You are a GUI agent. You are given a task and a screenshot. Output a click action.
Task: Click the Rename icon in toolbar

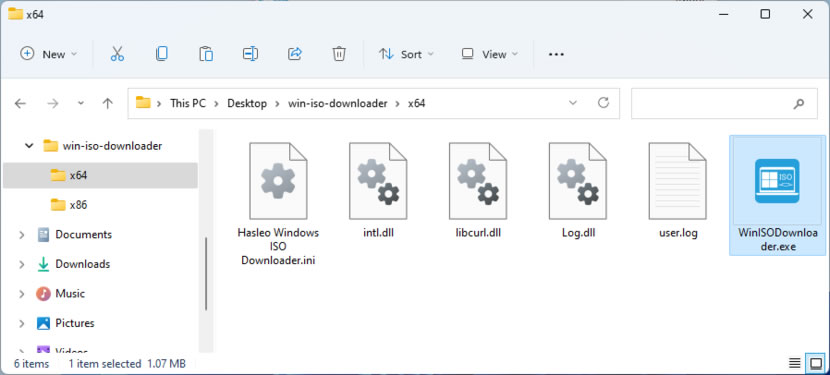[x=250, y=53]
